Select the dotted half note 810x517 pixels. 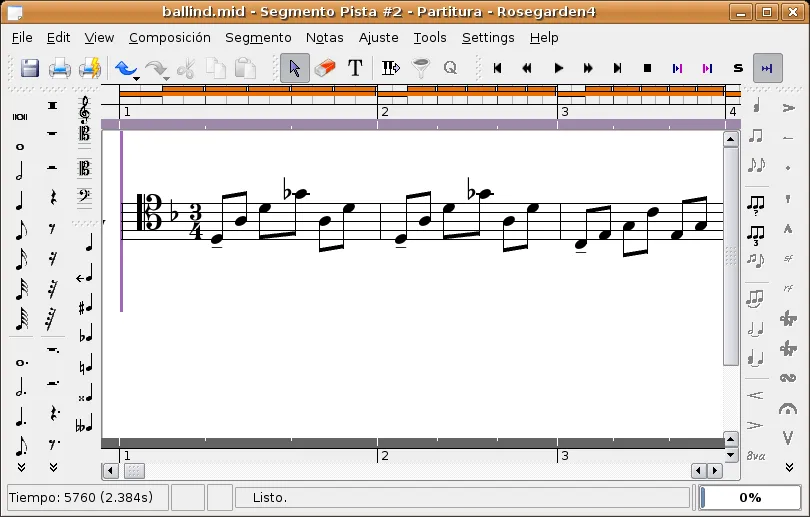click(x=20, y=387)
